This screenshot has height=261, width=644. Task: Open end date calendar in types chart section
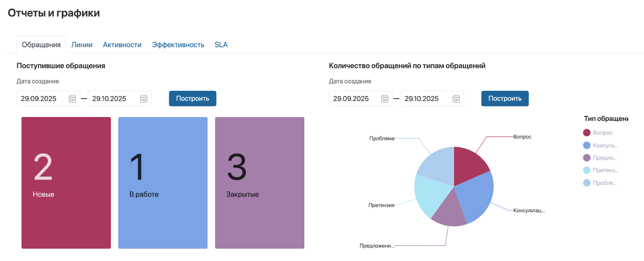[456, 99]
